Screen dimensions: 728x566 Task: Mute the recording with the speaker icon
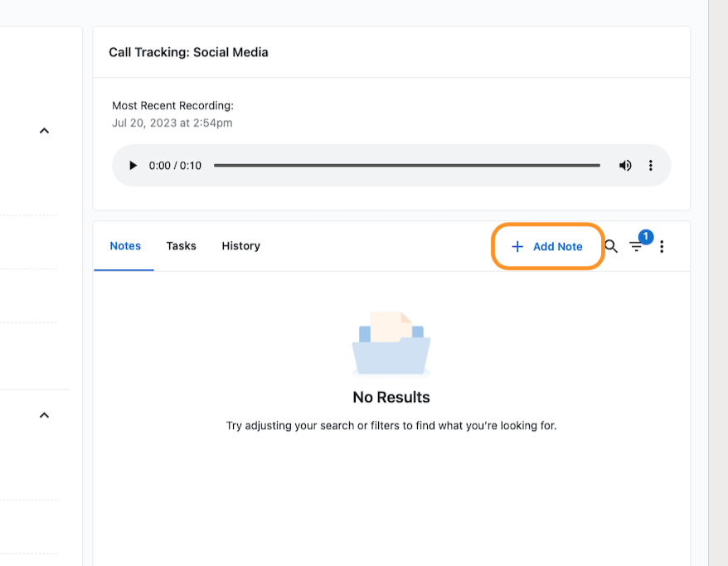tap(625, 166)
